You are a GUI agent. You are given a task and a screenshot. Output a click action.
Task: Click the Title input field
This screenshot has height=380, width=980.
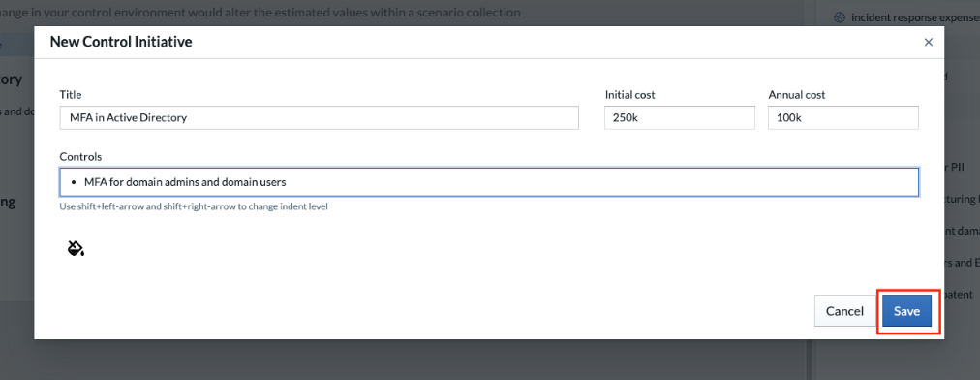(x=319, y=117)
